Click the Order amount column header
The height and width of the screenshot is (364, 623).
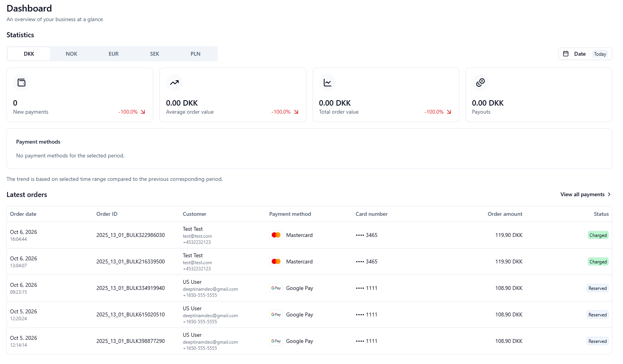[x=505, y=214]
